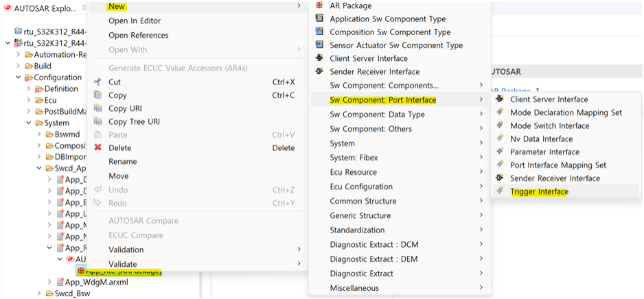
Task: Select Trigger Interface menu entry
Action: tap(566, 191)
